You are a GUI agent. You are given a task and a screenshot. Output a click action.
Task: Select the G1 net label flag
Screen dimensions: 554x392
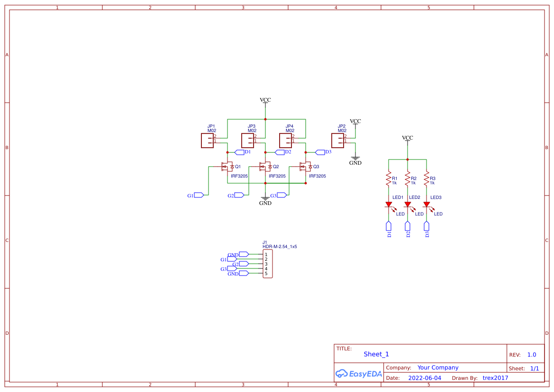click(x=198, y=195)
